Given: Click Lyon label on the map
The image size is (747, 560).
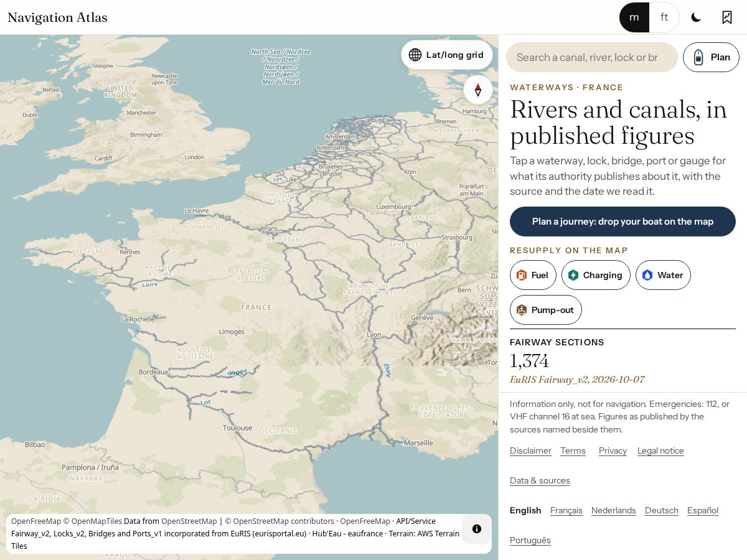Looking at the screenshot, I should tap(374, 335).
